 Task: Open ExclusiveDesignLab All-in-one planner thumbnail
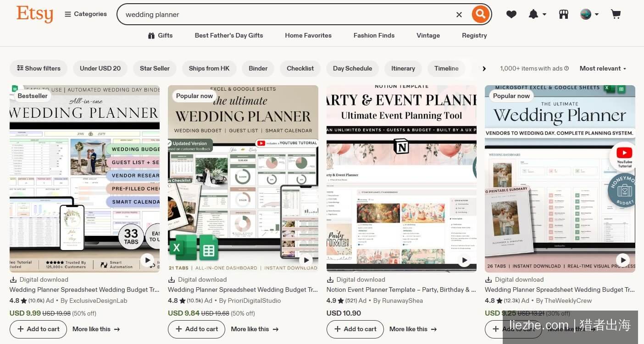pyautogui.click(x=84, y=179)
